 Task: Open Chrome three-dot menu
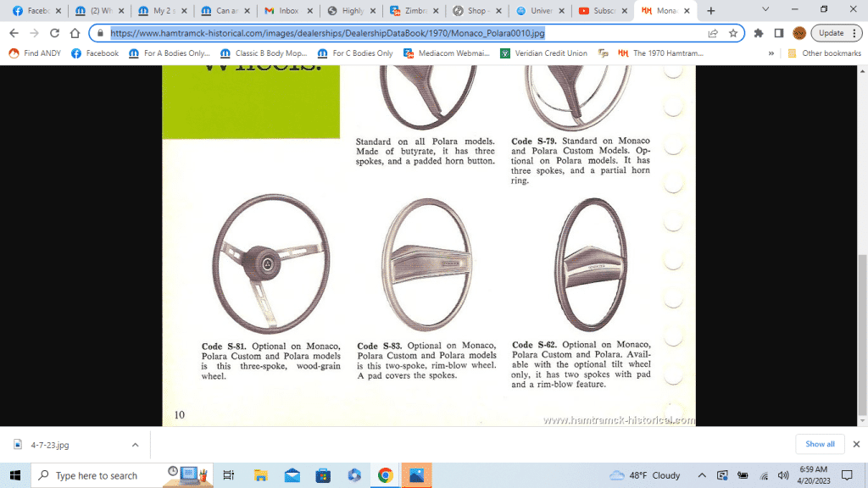[855, 33]
